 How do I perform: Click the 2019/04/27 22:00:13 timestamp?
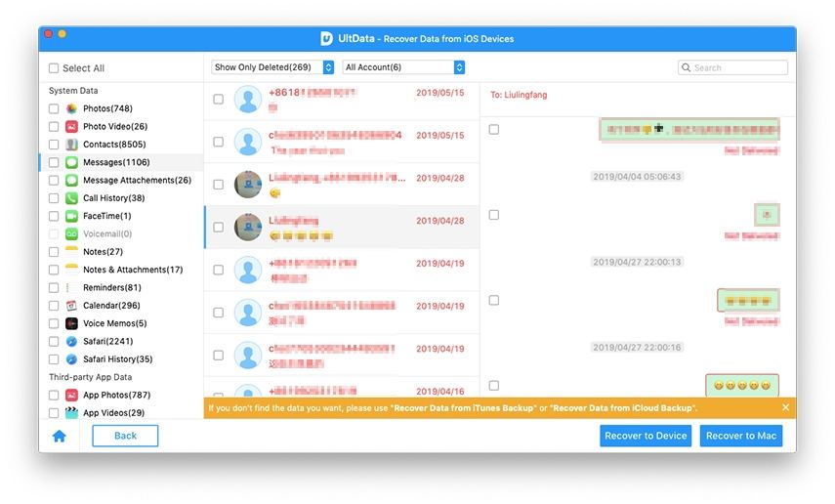(x=637, y=262)
